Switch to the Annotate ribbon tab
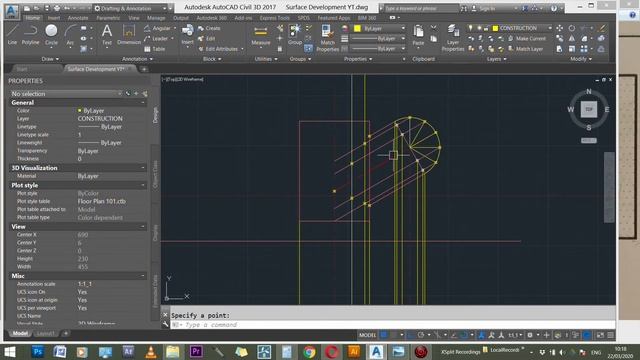The image size is (640, 360). [x=78, y=18]
